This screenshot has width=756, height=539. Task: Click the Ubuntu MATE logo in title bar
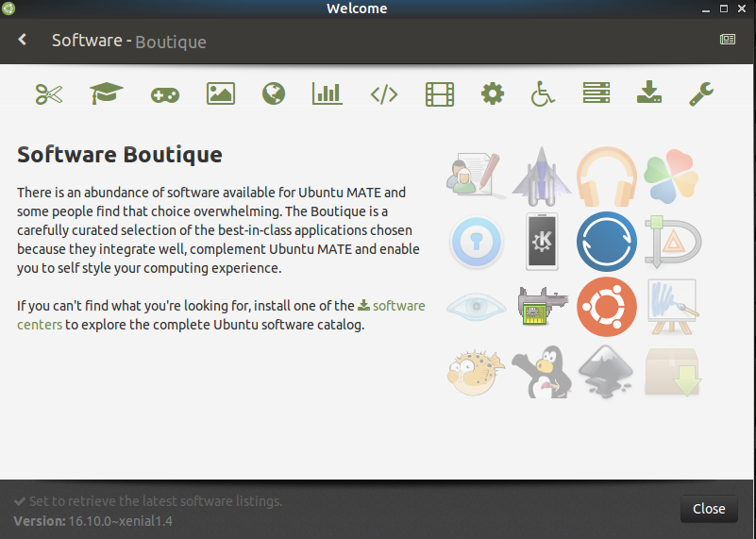click(x=8, y=8)
